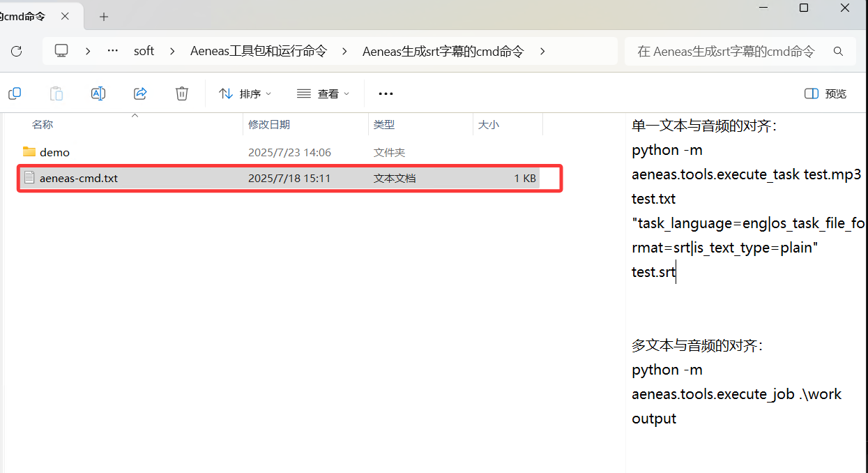Click the Copy icon in toolbar
The image size is (868, 473).
pos(15,93)
